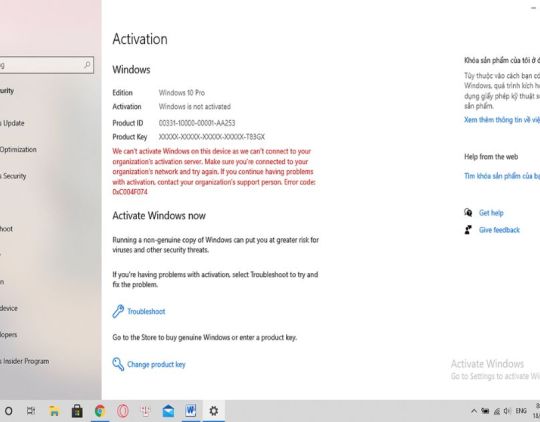Image resolution: width=540 pixels, height=422 pixels.
Task: Select Windows Security in sidebar
Action: (13, 176)
